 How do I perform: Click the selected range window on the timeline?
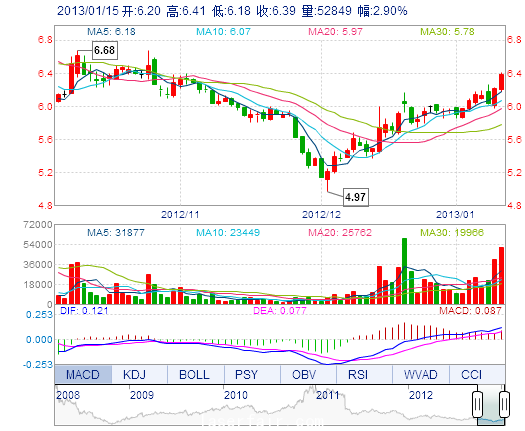491,405
